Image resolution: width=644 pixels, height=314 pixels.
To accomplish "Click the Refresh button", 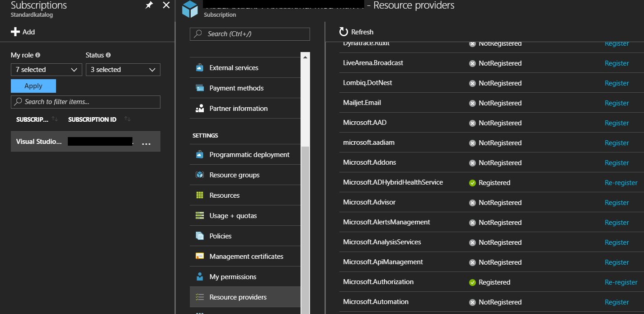I will pyautogui.click(x=356, y=32).
